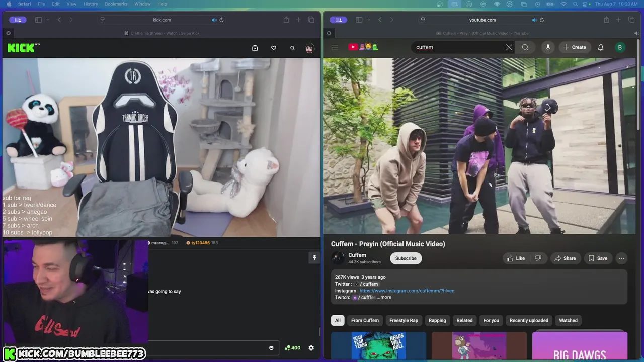Open sidebar dropdown arrow in right Safari
This screenshot has width=644, height=362.
click(368, 20)
